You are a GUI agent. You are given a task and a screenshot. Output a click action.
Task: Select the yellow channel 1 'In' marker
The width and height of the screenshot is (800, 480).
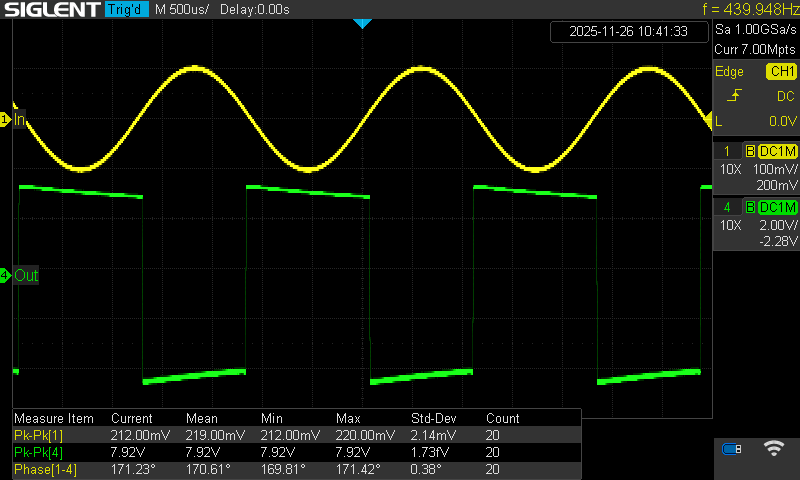tap(15, 120)
